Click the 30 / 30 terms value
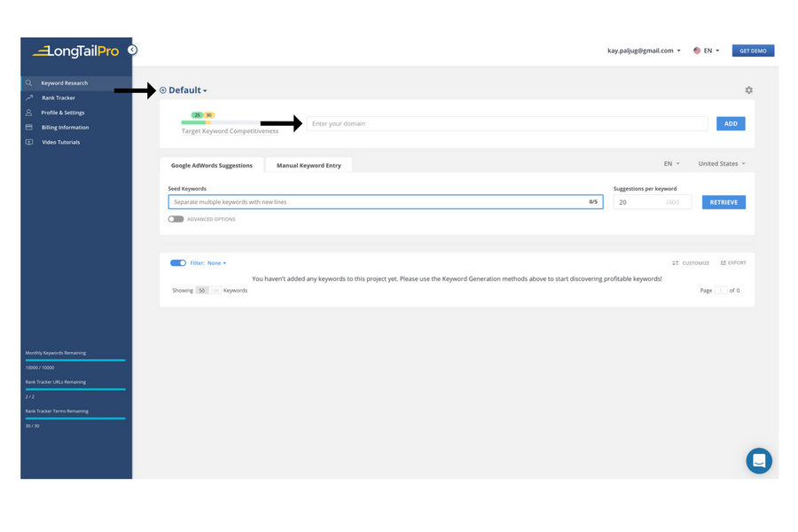Image resolution: width=798 pixels, height=532 pixels. [x=32, y=426]
